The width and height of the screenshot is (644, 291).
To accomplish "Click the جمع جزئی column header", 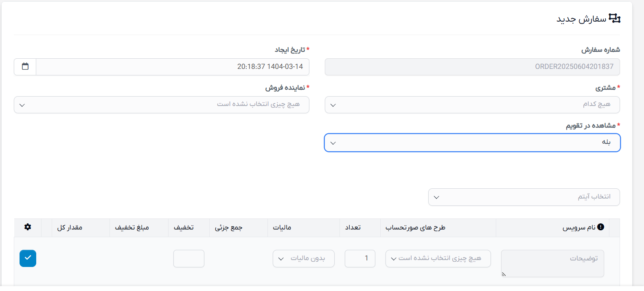I will tap(229, 227).
